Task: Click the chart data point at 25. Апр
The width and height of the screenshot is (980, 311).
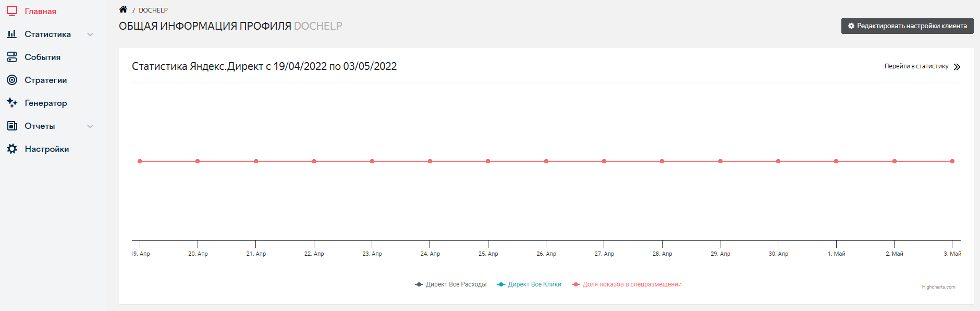Action: coord(488,161)
